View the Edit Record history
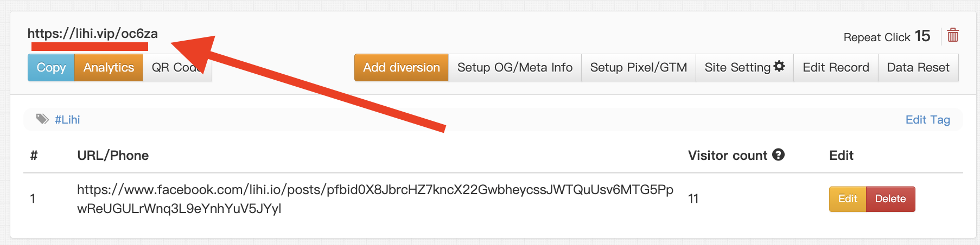 coord(836,68)
